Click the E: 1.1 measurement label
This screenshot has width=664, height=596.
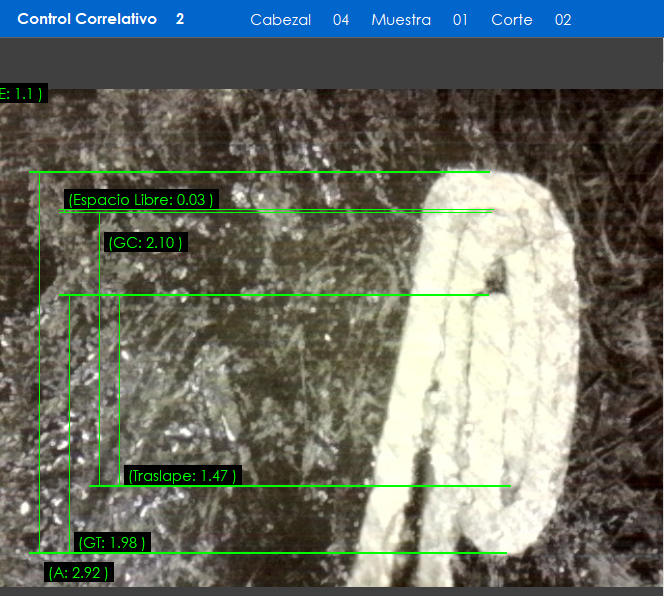(x=22, y=94)
